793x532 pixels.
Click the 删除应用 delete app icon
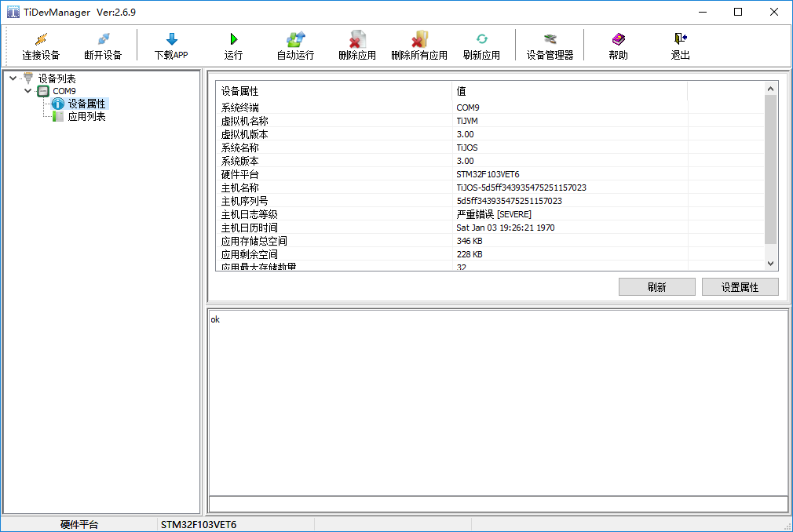357,39
